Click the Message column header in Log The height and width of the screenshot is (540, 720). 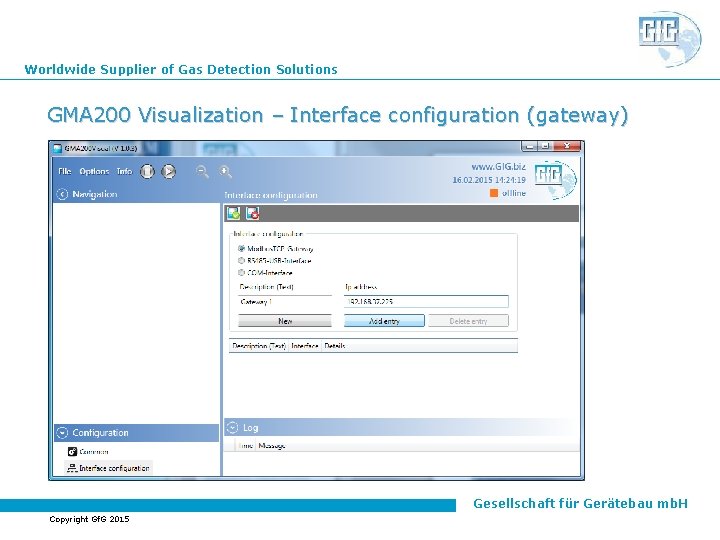pos(272,445)
